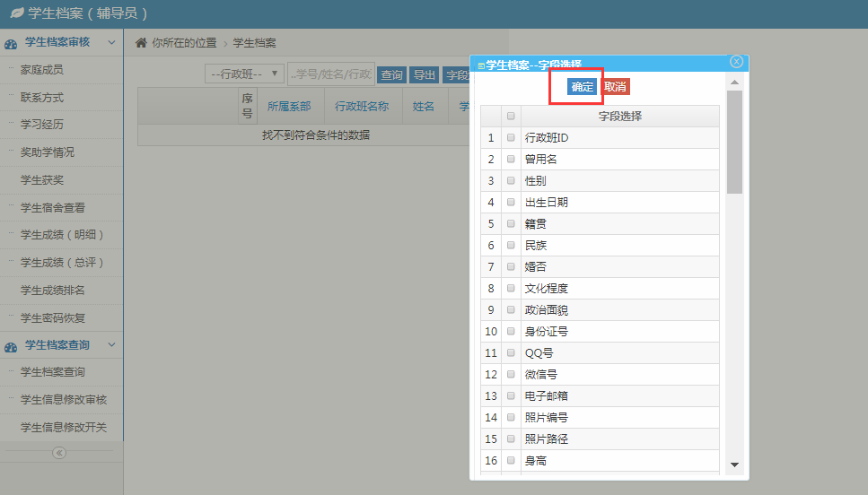The height and width of the screenshot is (495, 868).
Task: Click the student search input field
Action: [331, 74]
